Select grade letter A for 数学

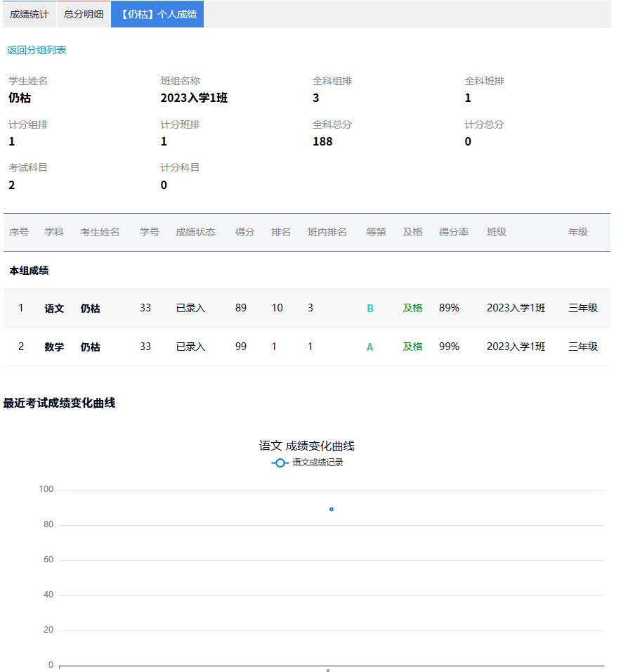pos(370,346)
